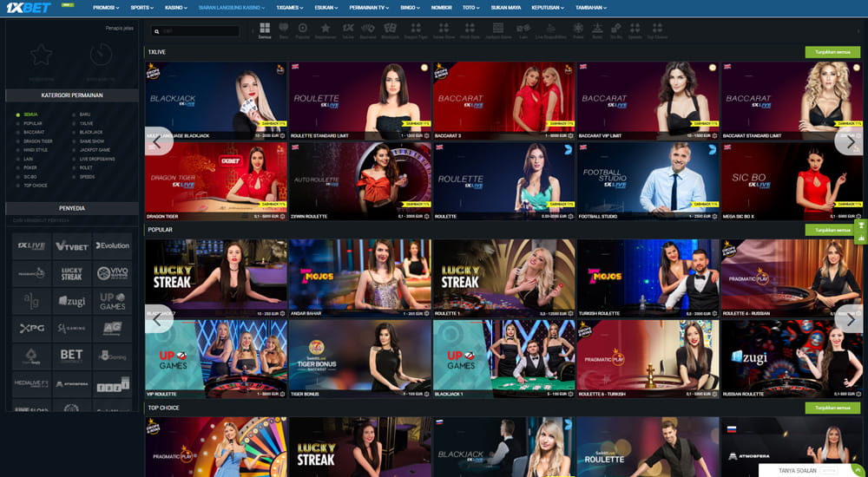Image resolution: width=868 pixels, height=477 pixels.
Task: Open the Tanya Soalan chat widget
Action: tap(808, 470)
